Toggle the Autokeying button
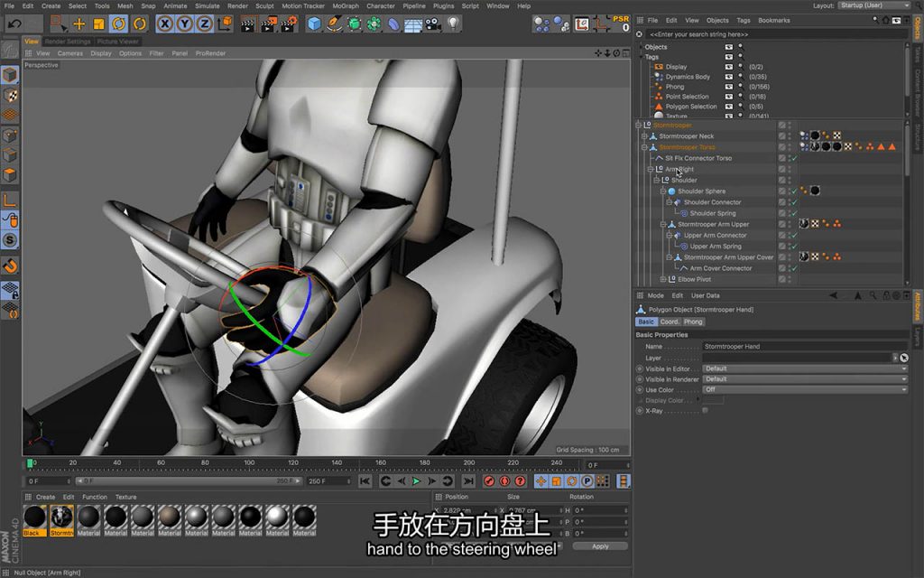This screenshot has width=924, height=578. tap(504, 481)
